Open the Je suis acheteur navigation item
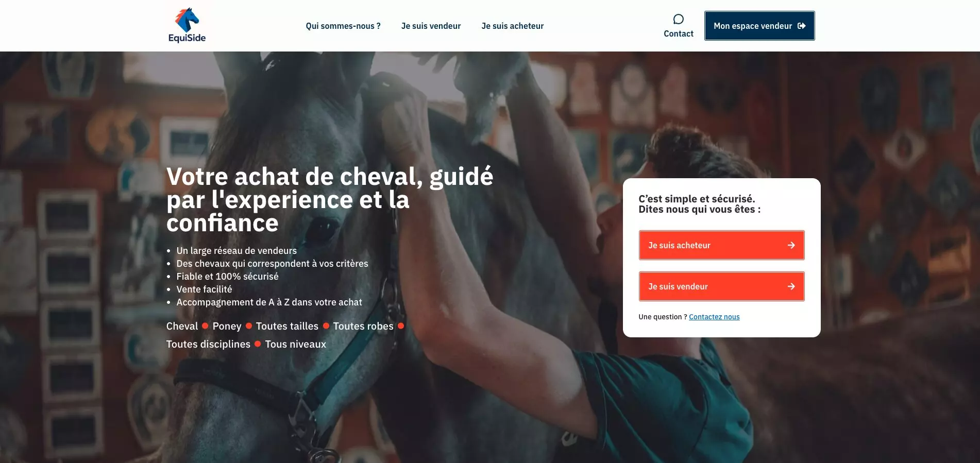This screenshot has width=980, height=463. click(512, 26)
